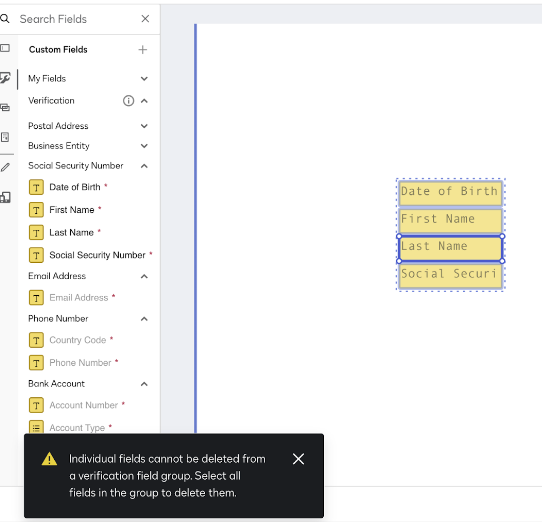Click Phone Number field text icon
542x522 pixels.
coord(36,363)
